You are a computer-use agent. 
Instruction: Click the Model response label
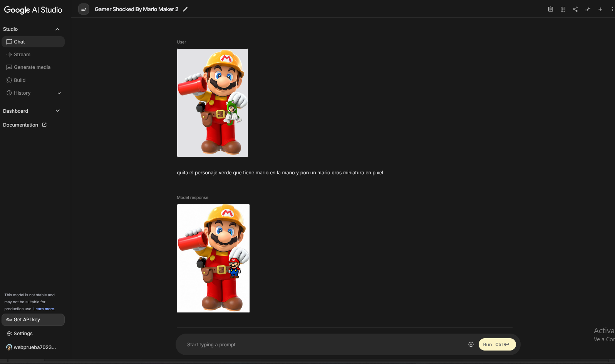pos(193,197)
